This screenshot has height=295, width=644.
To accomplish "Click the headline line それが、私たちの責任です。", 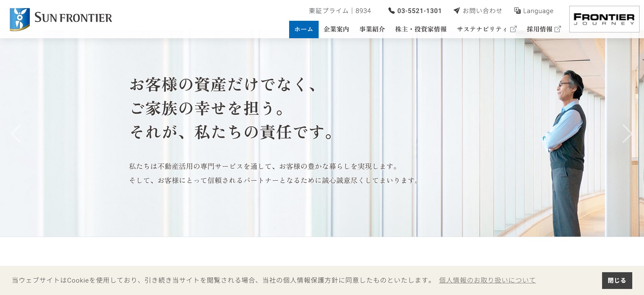I will coord(232,132).
